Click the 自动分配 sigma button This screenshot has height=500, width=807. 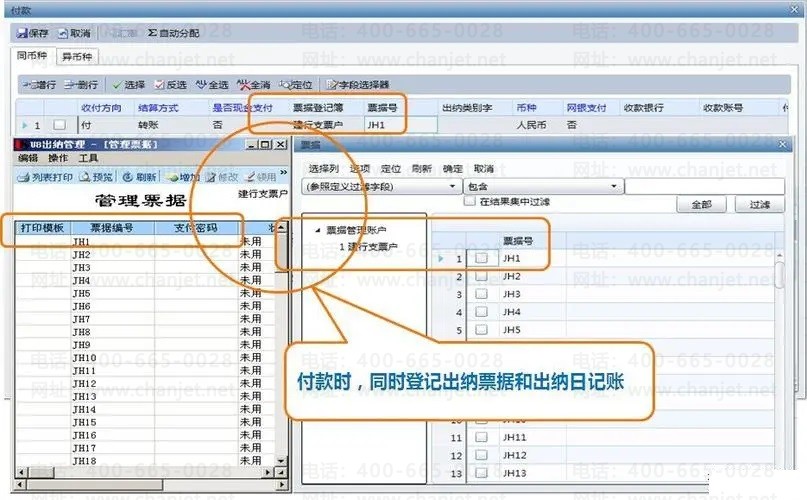point(173,33)
